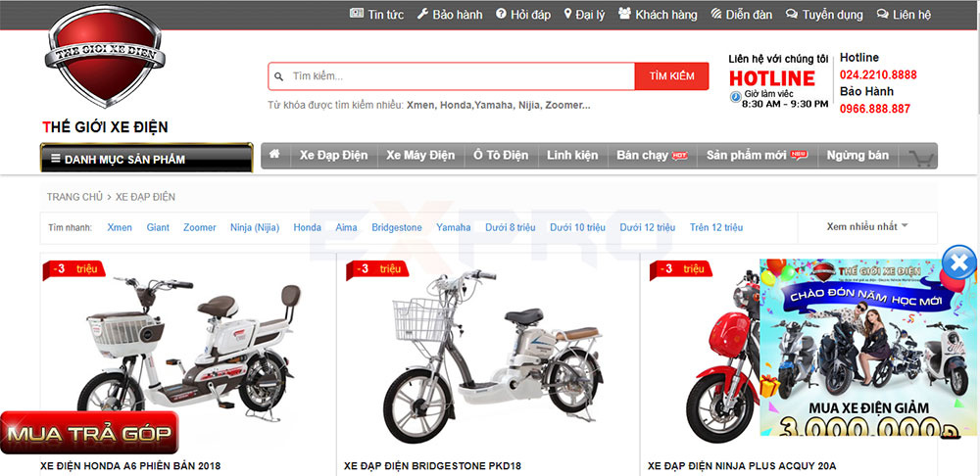Filter price Dưới 8 triệu
Screen dimensions: 980x476
tap(510, 227)
